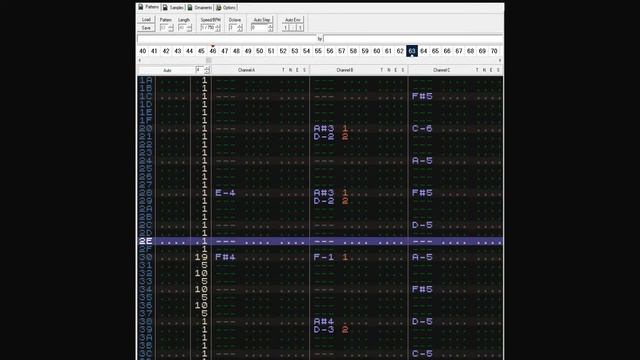Select highlighted position 63 in position list
The image size is (640, 360).
[412, 51]
